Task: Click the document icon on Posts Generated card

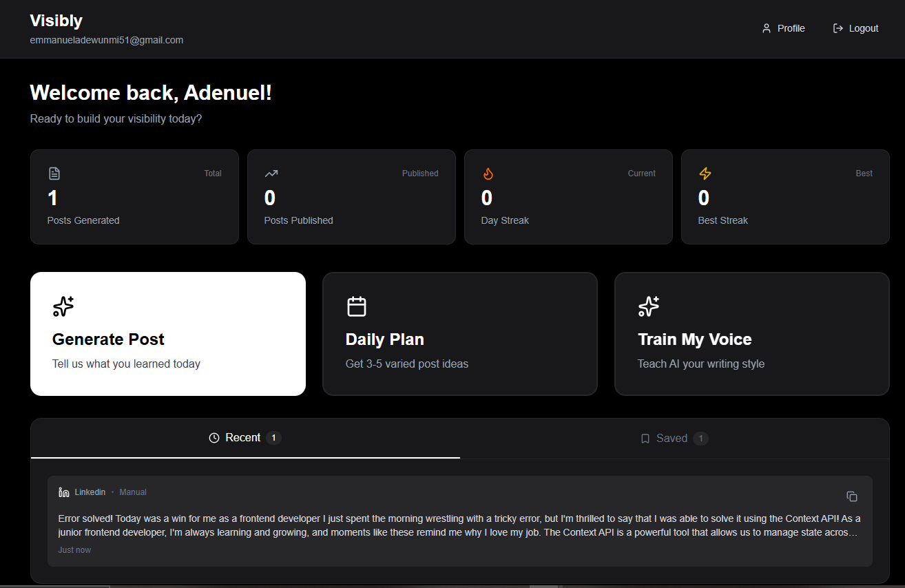Action: [x=54, y=173]
